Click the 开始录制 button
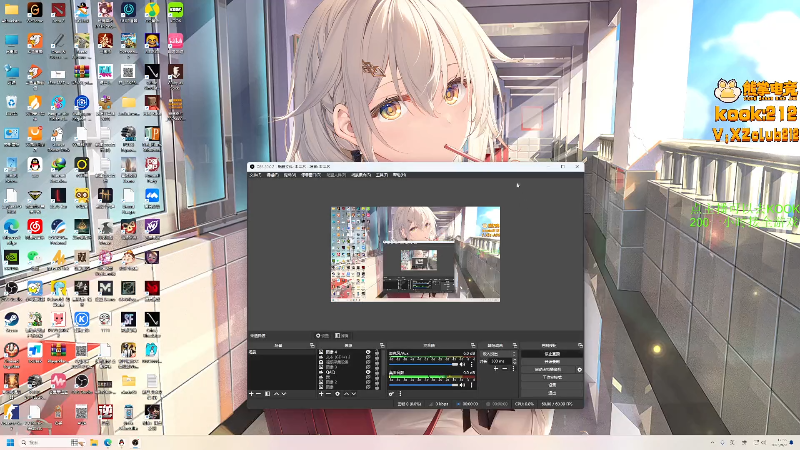Image resolution: width=800 pixels, height=450 pixels. [x=552, y=362]
